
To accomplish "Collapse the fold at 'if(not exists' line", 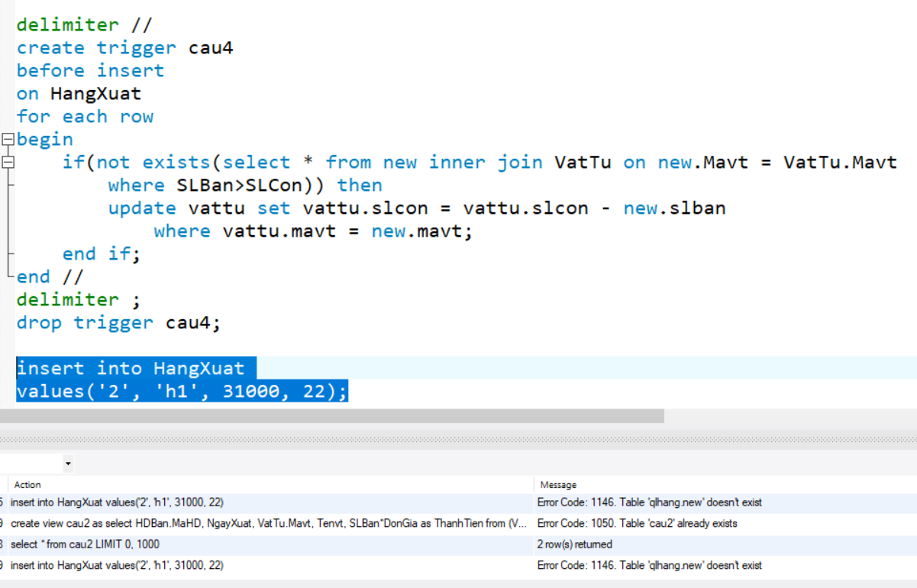I will point(8,163).
